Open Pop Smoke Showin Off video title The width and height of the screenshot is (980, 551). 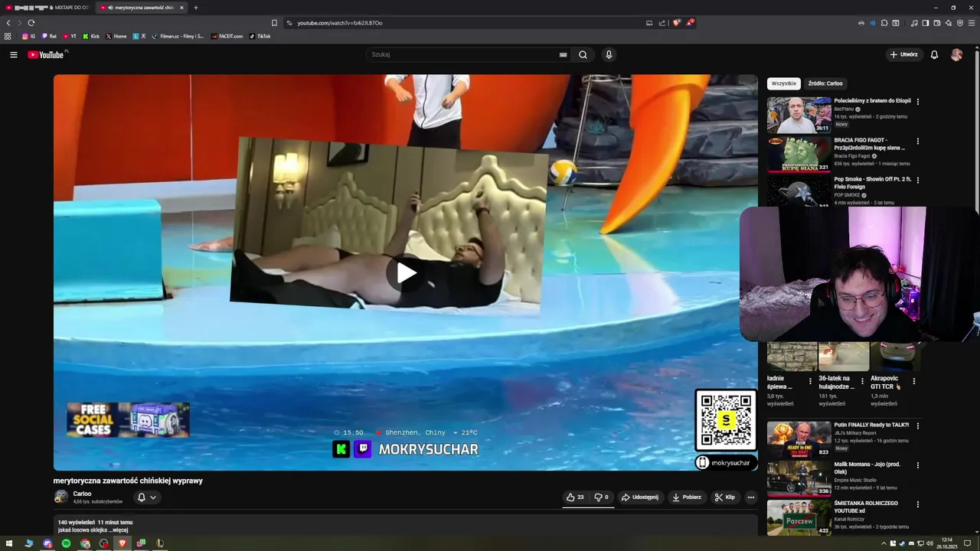coord(873,183)
